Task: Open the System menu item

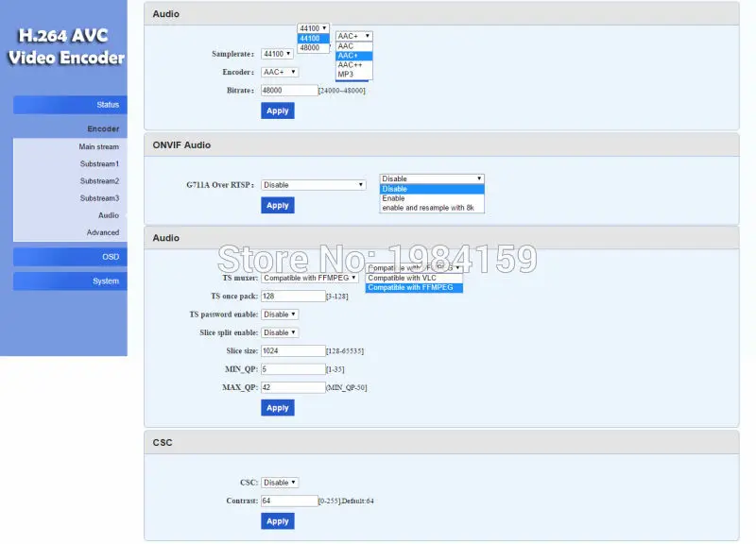Action: coord(70,281)
